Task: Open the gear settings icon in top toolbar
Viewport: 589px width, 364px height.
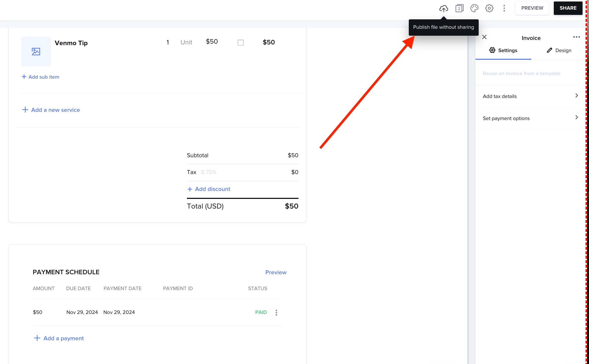Action: pos(489,8)
